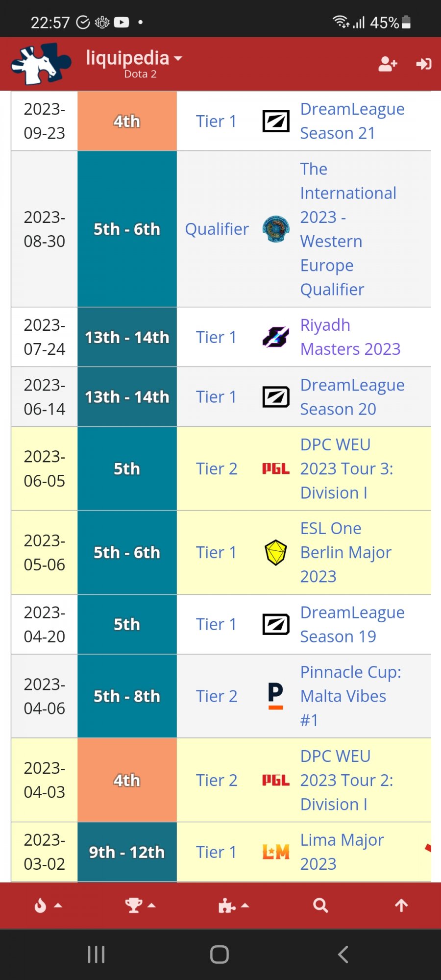The height and width of the screenshot is (980, 441).
Task: Expand the trending flame menu
Action: [x=48, y=906]
